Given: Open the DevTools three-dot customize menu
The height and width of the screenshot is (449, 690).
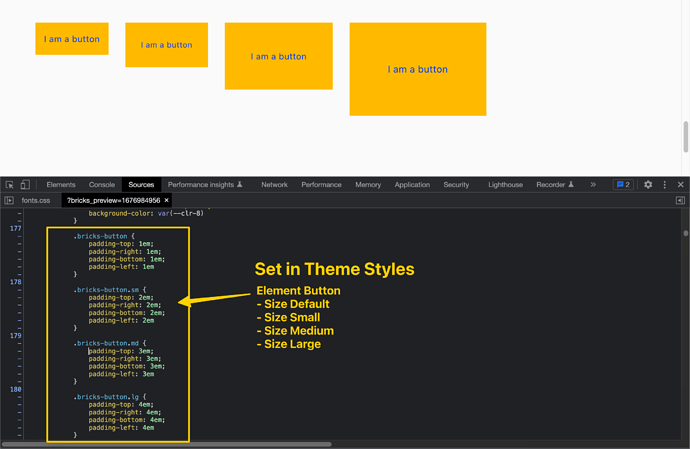Looking at the screenshot, I should [664, 184].
